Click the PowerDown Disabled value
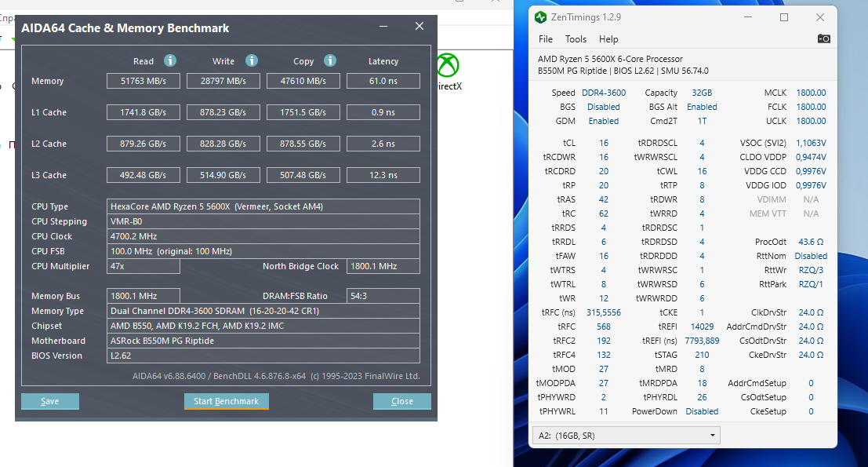868x467 pixels. (x=702, y=411)
